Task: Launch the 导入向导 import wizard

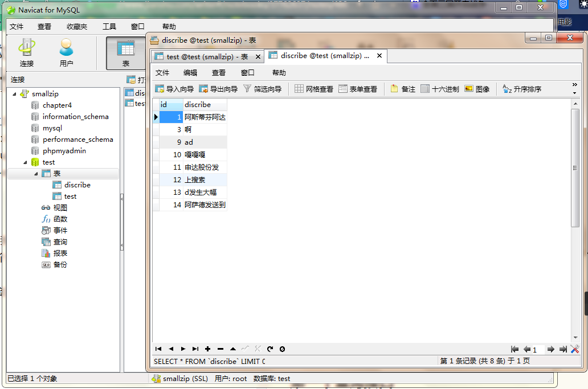Action: click(174, 89)
